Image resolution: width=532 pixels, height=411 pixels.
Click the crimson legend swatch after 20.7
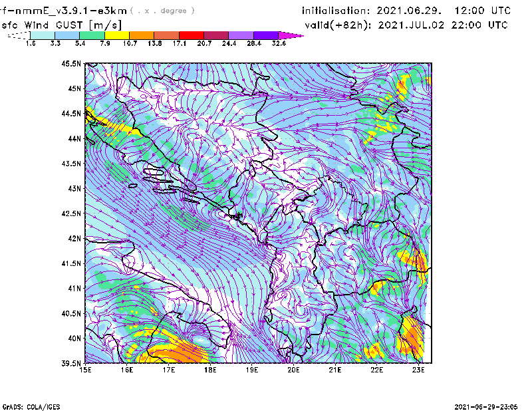pos(216,35)
